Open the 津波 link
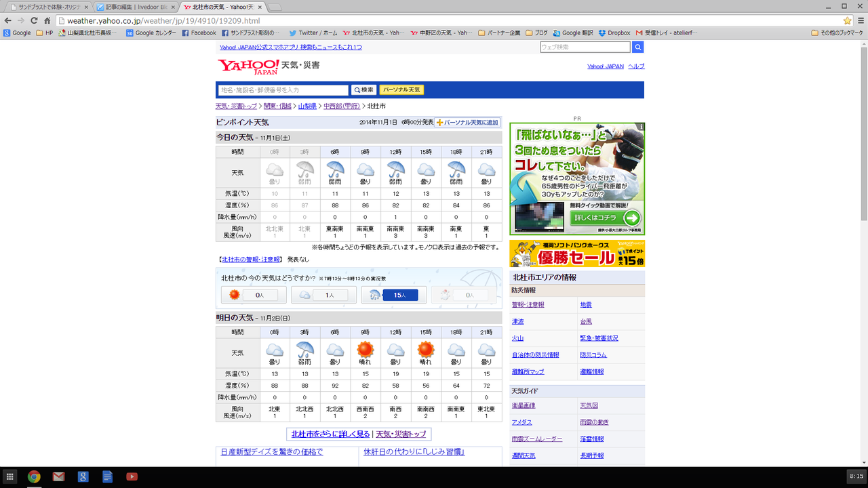The width and height of the screenshot is (868, 488). click(518, 321)
